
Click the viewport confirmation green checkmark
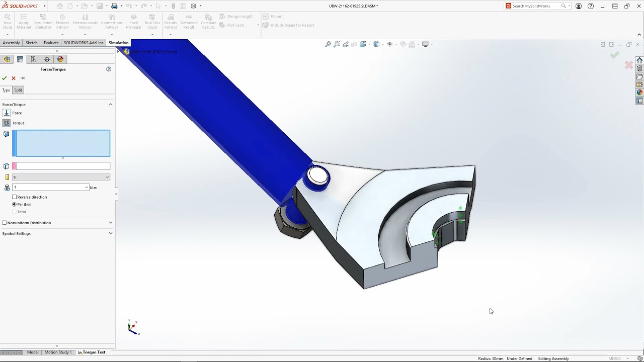(614, 55)
